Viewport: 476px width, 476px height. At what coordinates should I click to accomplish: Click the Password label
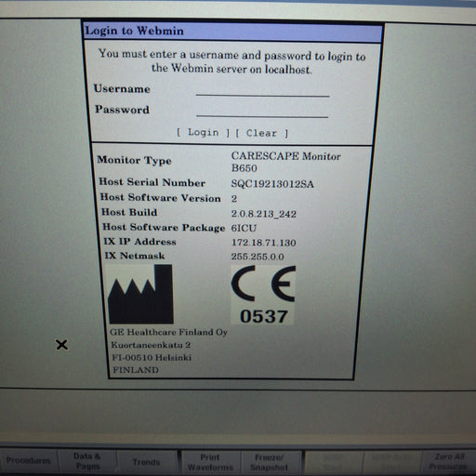pyautogui.click(x=122, y=109)
